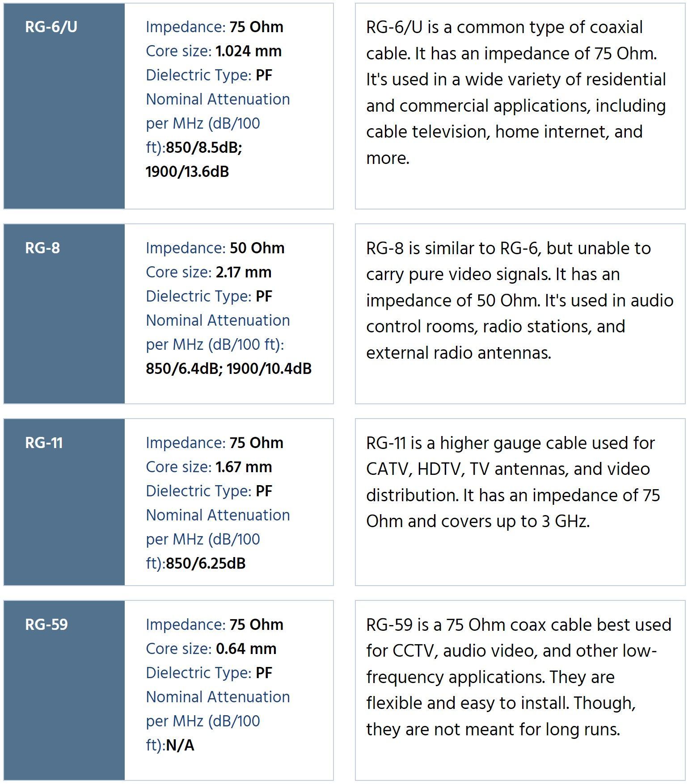The image size is (692, 784).
Task: Click the RG-59 cable name header
Action: click(46, 625)
